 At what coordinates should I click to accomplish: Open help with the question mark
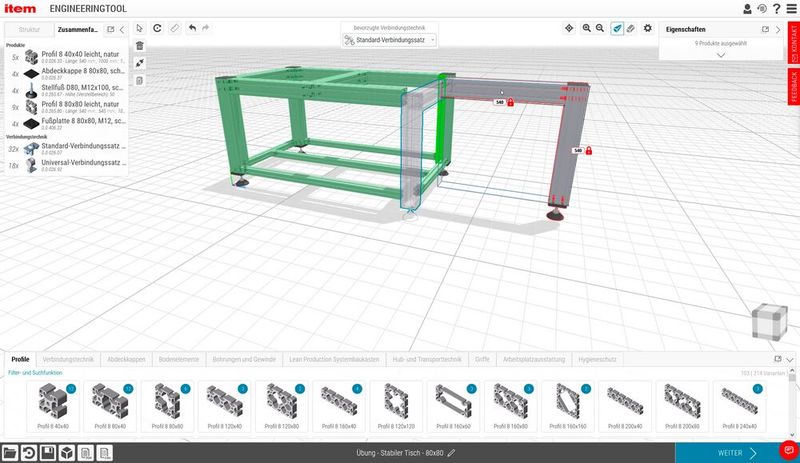point(777,9)
